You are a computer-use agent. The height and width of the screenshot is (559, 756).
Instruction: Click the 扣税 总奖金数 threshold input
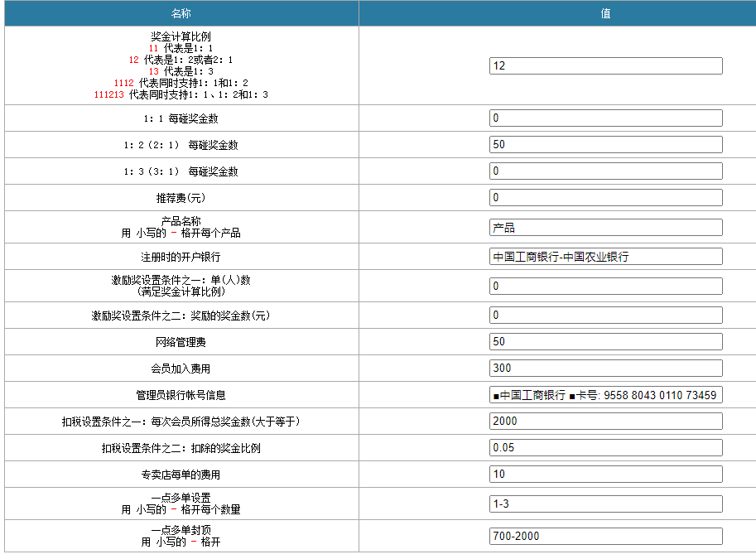[x=605, y=422]
